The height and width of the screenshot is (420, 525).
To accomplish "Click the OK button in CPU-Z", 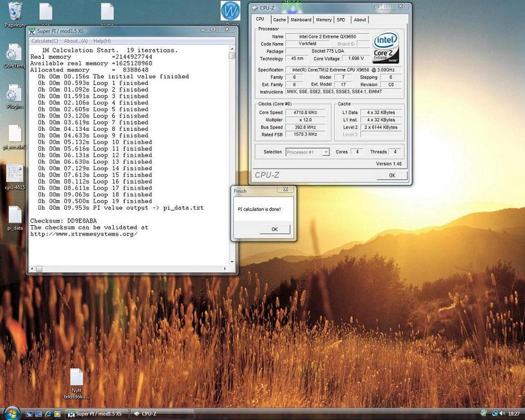I will pyautogui.click(x=392, y=176).
